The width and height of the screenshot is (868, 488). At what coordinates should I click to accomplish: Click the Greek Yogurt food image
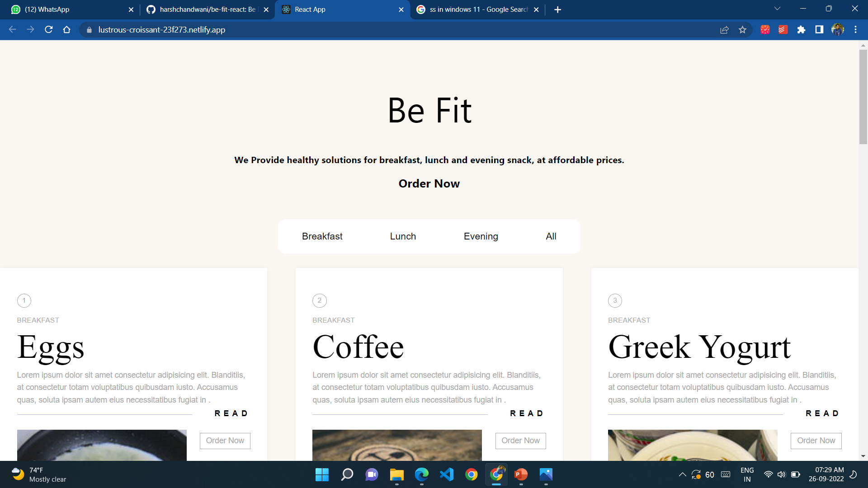[x=692, y=445]
